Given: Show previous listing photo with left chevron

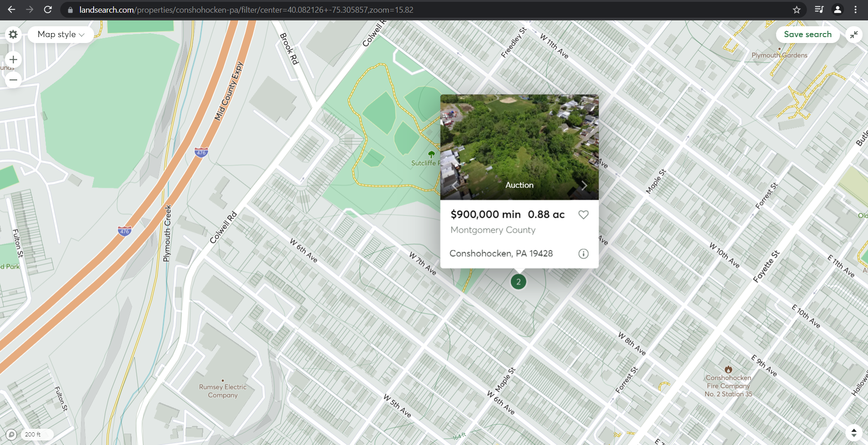Looking at the screenshot, I should 455,185.
